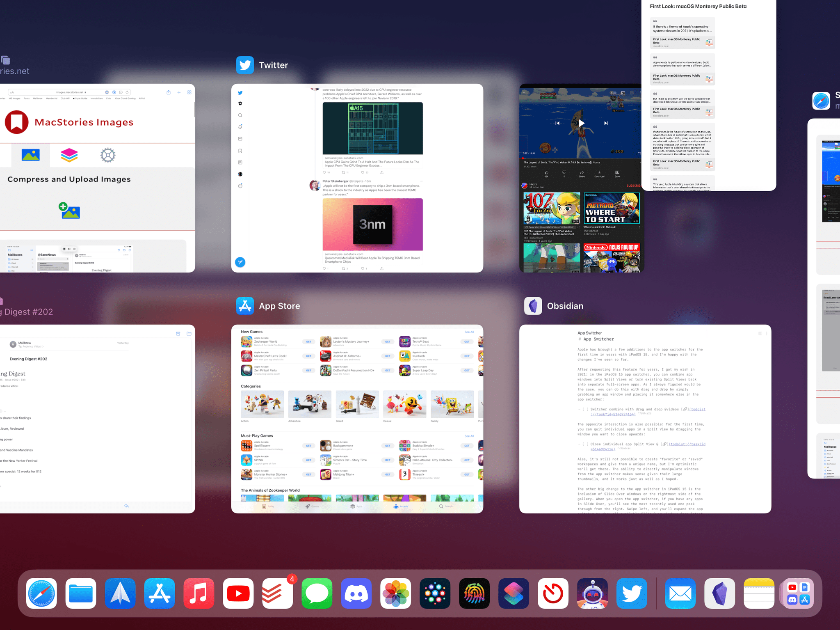Viewport: 840px width, 630px height.
Task: Open options menu for 107 Facts video
Action: tap(580, 227)
